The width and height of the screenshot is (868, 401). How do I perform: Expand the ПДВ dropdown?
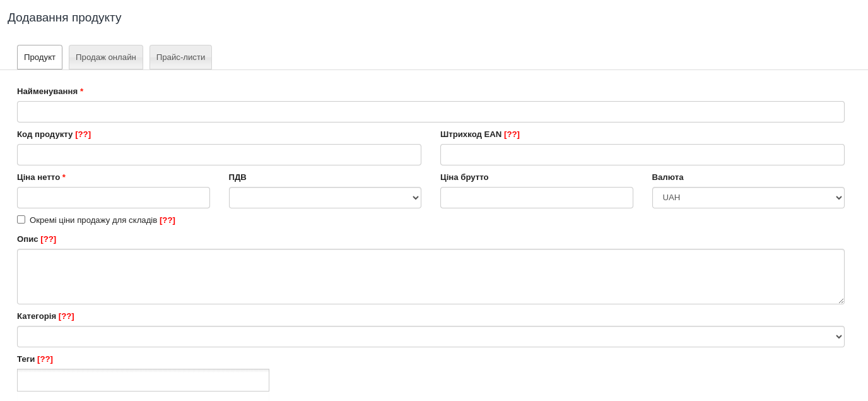(x=325, y=198)
